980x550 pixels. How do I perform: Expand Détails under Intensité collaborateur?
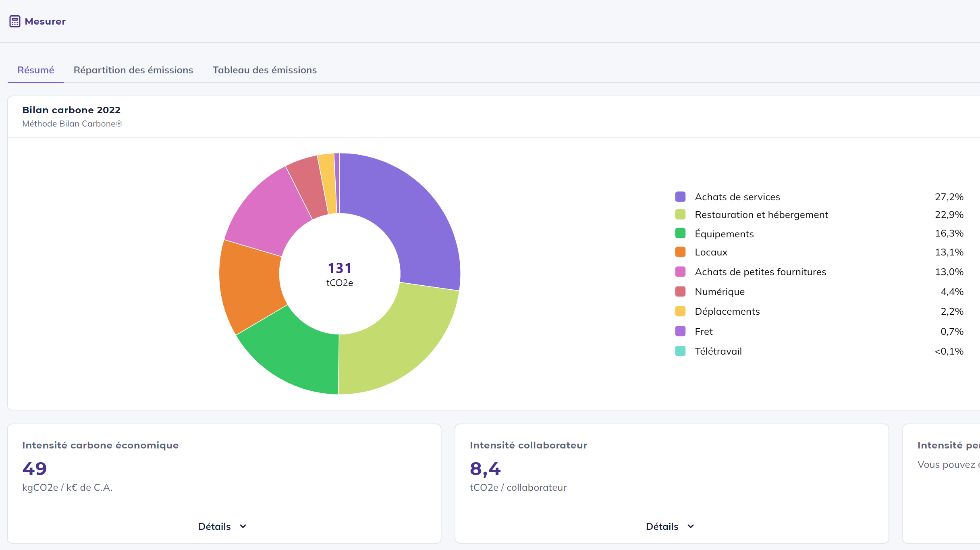662,526
